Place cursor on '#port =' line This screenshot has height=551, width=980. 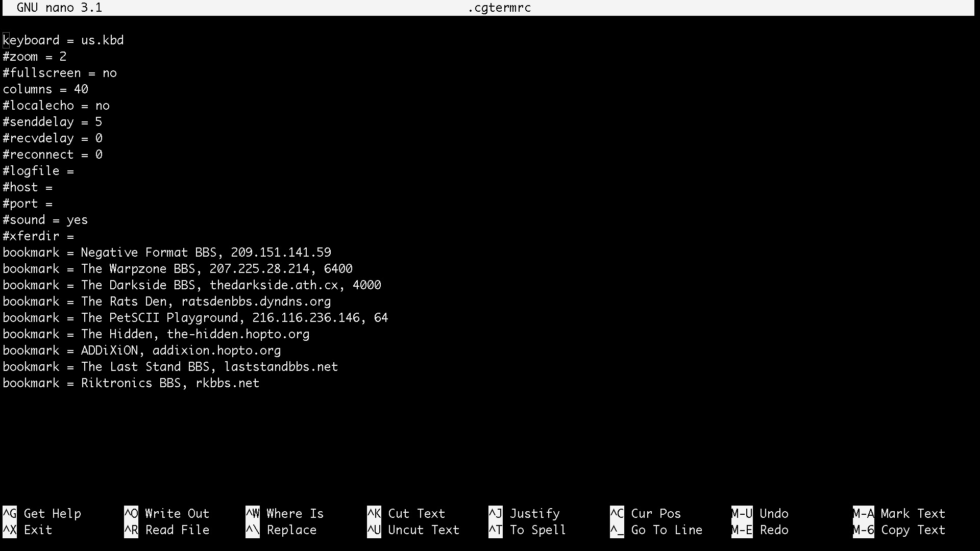(x=28, y=204)
